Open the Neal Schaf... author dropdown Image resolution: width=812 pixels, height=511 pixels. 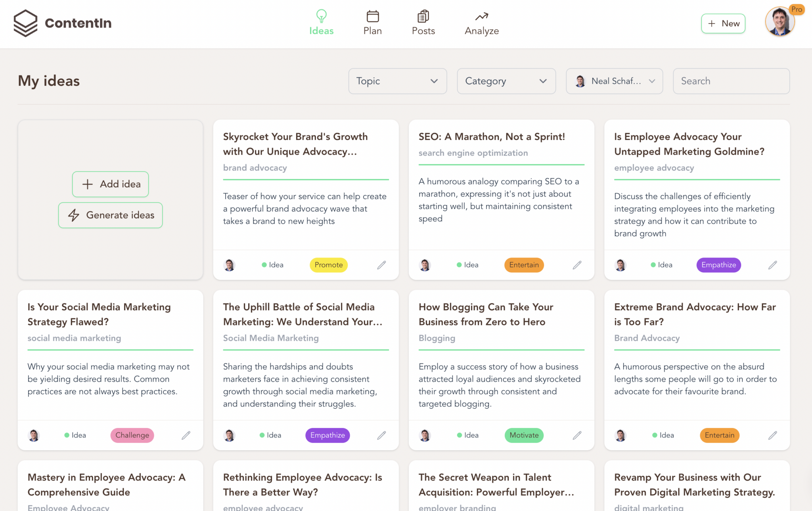coord(614,81)
